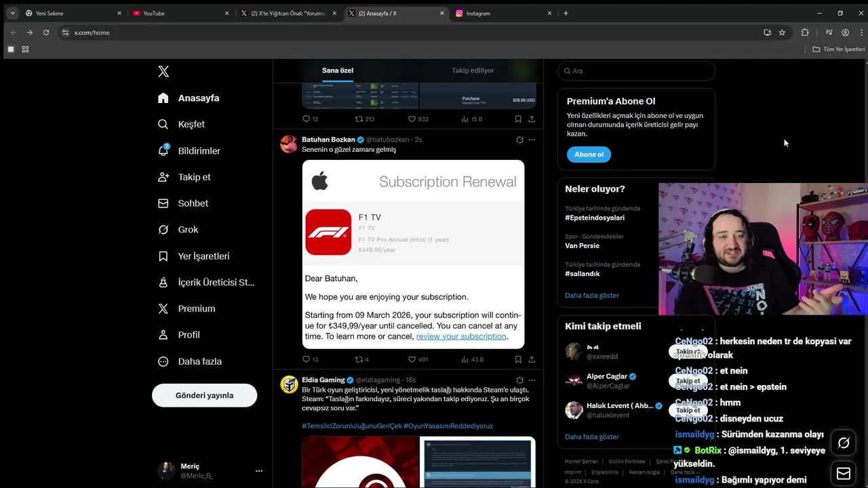The height and width of the screenshot is (488, 868).
Task: Show more trends with Daha fazla göster
Action: click(x=592, y=296)
